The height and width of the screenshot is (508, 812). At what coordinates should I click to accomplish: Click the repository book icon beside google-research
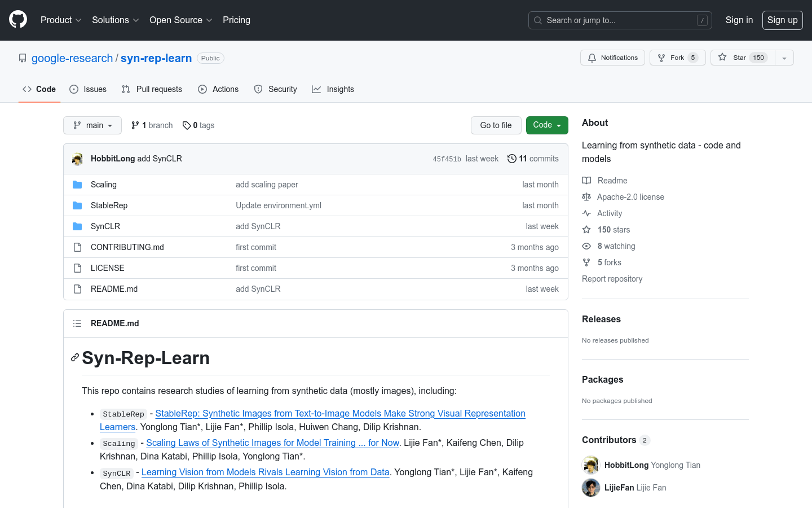[x=23, y=58]
